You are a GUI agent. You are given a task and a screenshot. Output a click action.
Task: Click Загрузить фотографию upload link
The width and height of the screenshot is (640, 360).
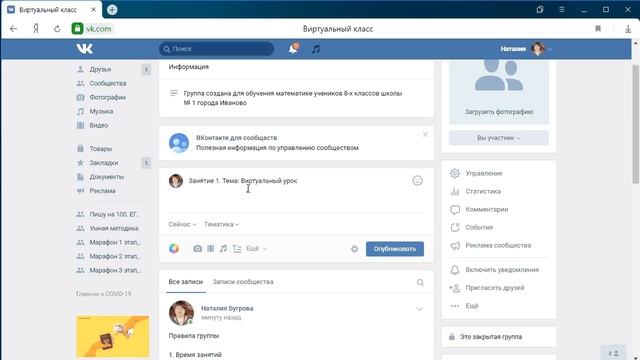[x=499, y=111]
